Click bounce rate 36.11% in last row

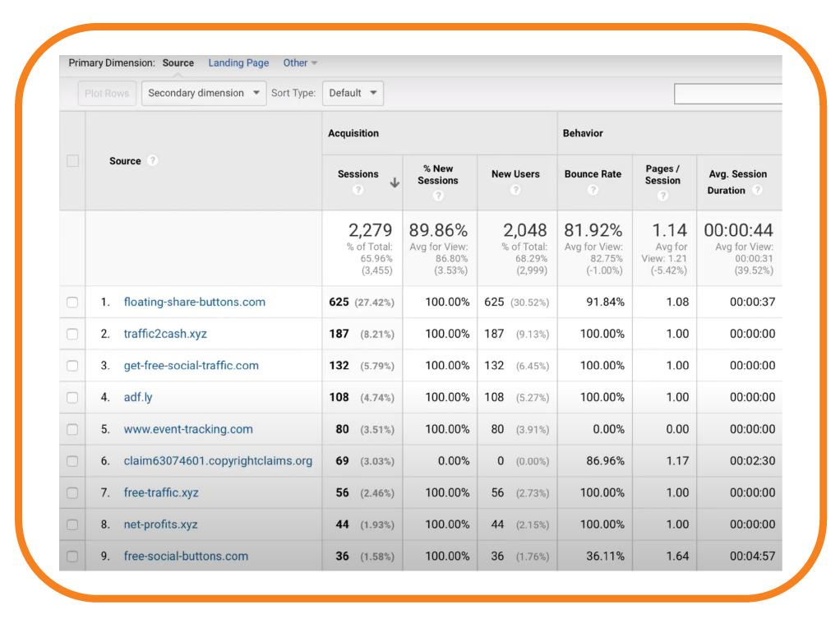(606, 556)
